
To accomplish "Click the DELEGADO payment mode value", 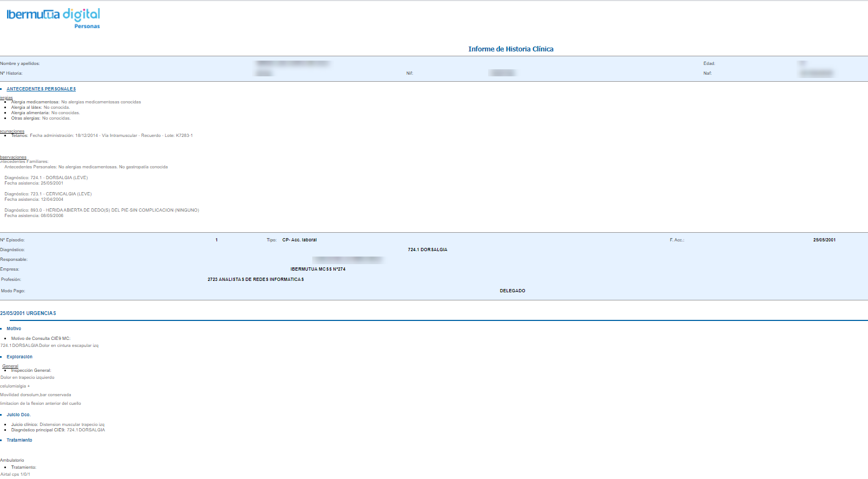I will click(x=512, y=291).
